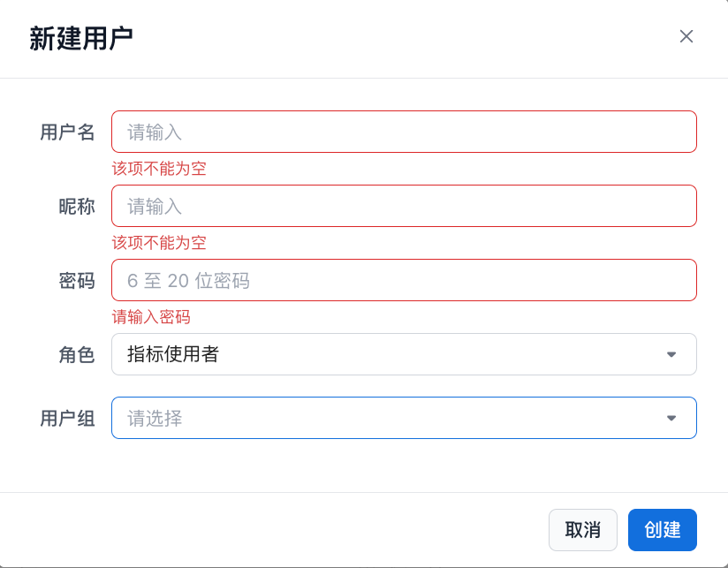Click the 该项不能为空 error below 用户名
This screenshot has height=568, width=728.
(x=159, y=169)
